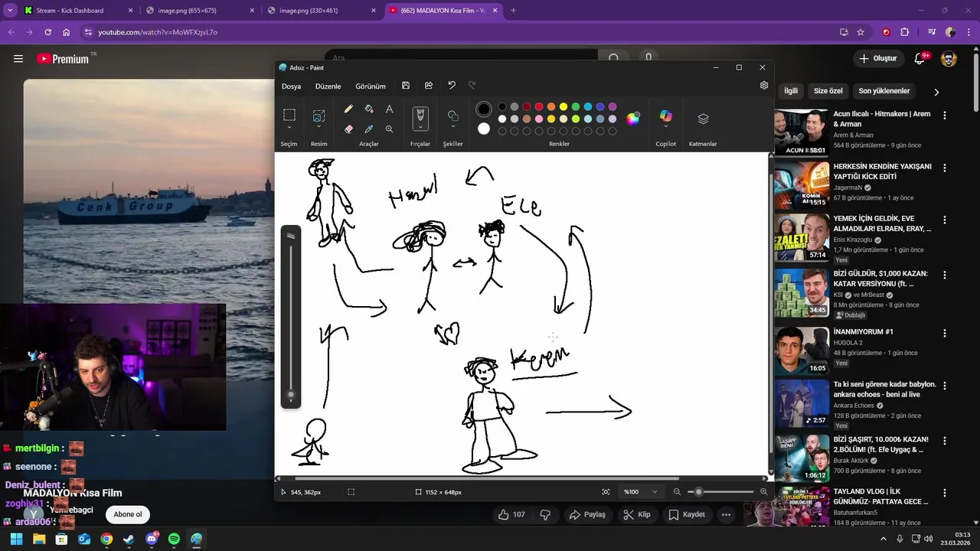Open Paint settings gear
Screen dimensions: 980x551
tap(763, 86)
